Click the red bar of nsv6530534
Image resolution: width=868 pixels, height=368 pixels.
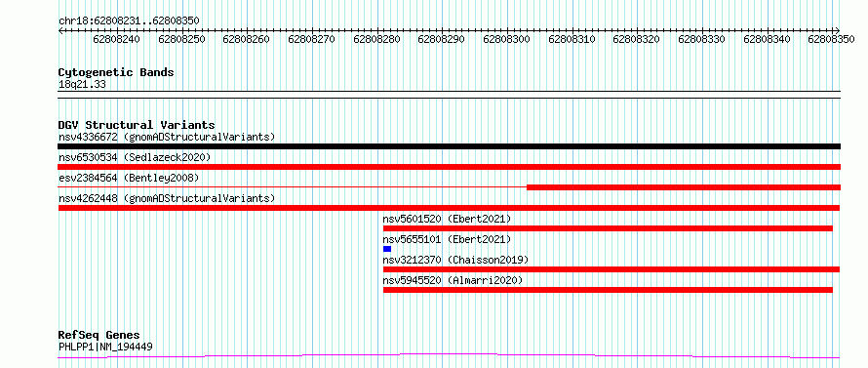[x=450, y=167]
